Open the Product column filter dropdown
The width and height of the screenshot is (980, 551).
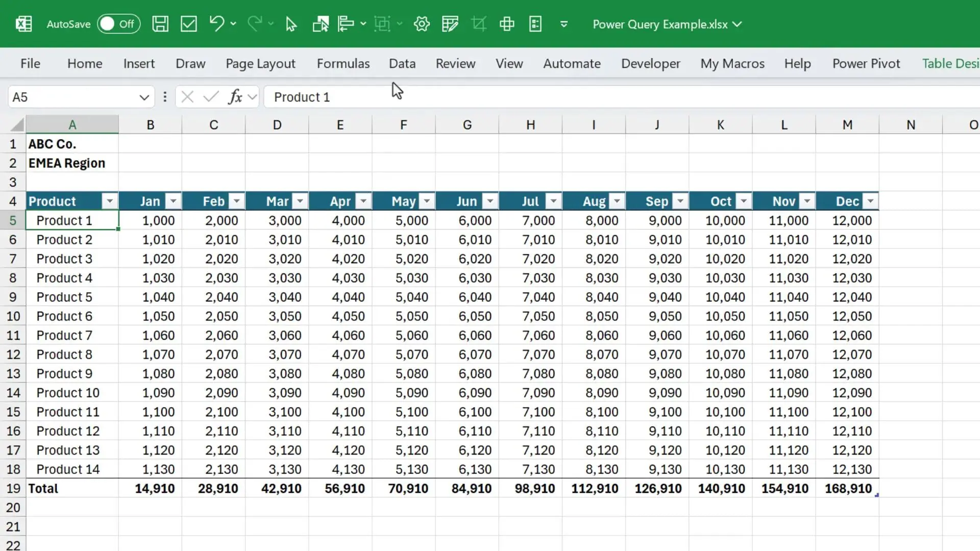(x=110, y=201)
